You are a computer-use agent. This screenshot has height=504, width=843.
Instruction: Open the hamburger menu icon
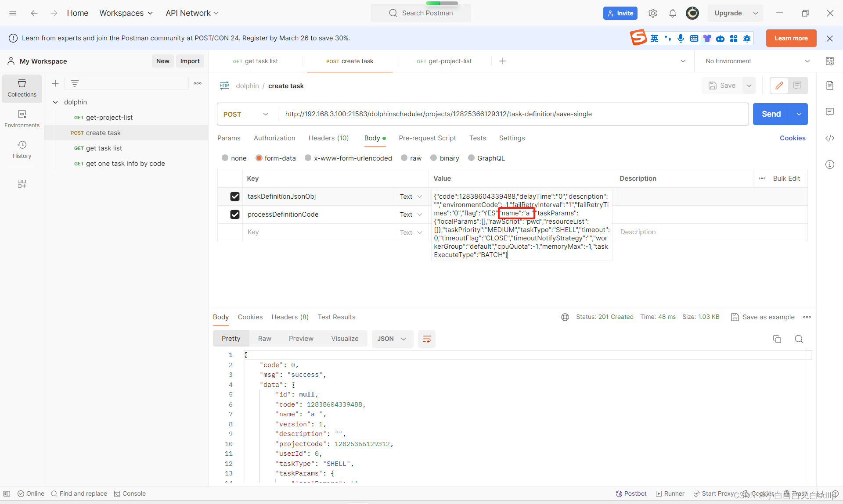[x=13, y=13]
